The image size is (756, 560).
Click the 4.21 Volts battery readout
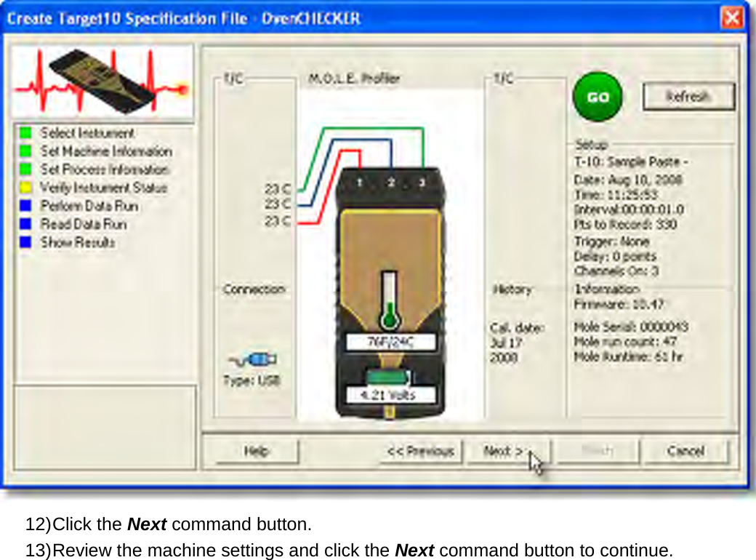point(391,395)
